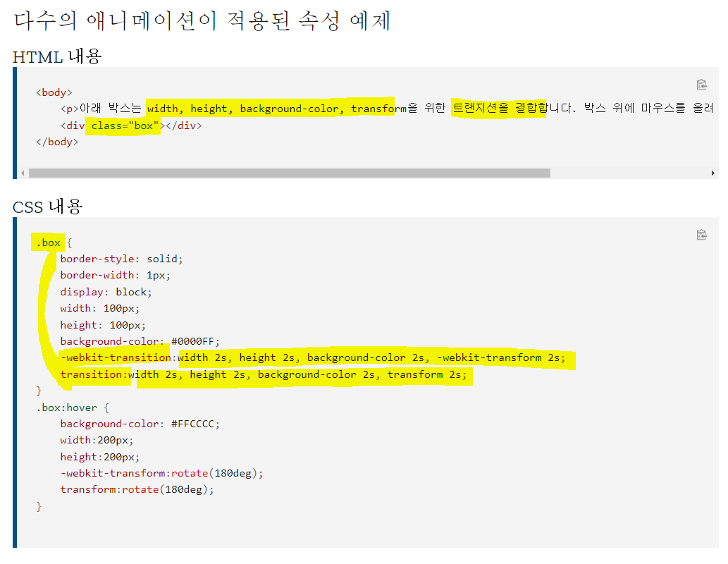Select the highlighted .box selector in the CSS
728x564 pixels.
click(47, 242)
